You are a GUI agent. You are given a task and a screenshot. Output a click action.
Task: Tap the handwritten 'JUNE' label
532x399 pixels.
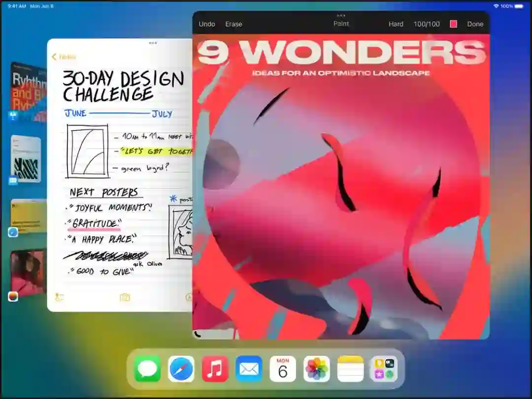[75, 113]
